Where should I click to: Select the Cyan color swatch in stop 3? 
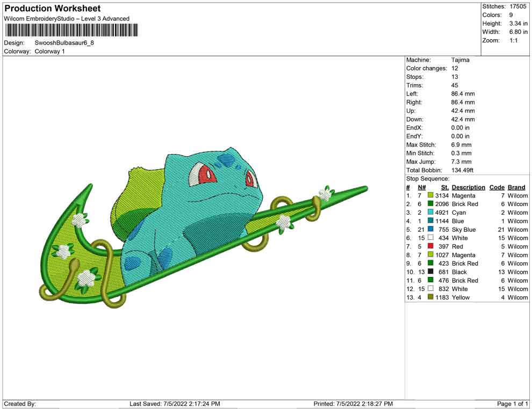coord(430,213)
